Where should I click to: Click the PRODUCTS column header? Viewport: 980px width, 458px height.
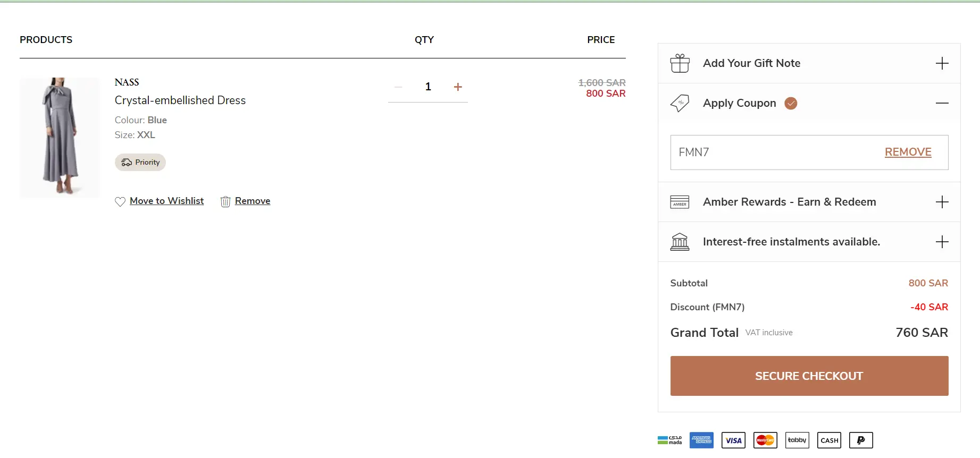click(46, 40)
